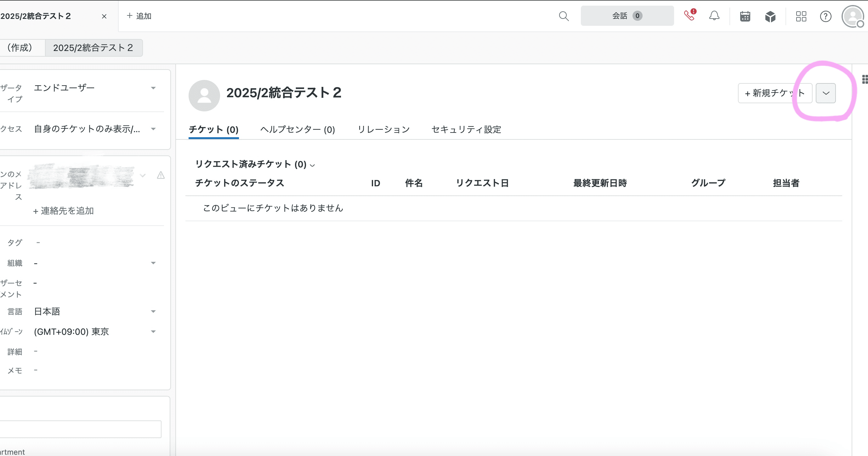Open the 日本語 language dropdown

tap(95, 312)
